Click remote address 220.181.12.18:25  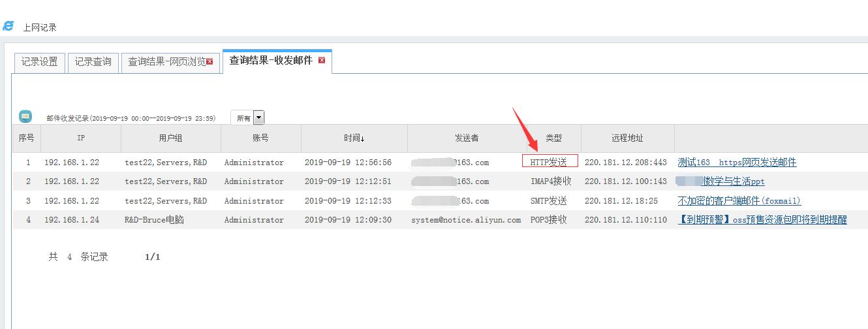[621, 201]
